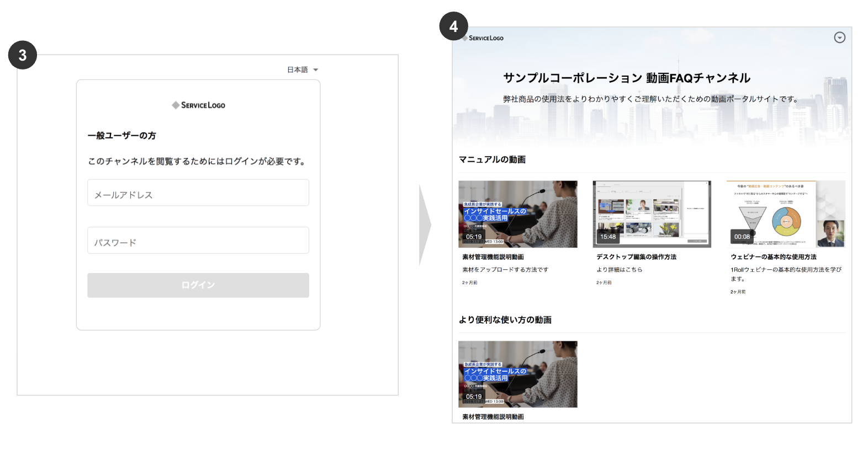Click the より便利な使い方の動画 section heading
The width and height of the screenshot is (868, 449).
(x=505, y=320)
